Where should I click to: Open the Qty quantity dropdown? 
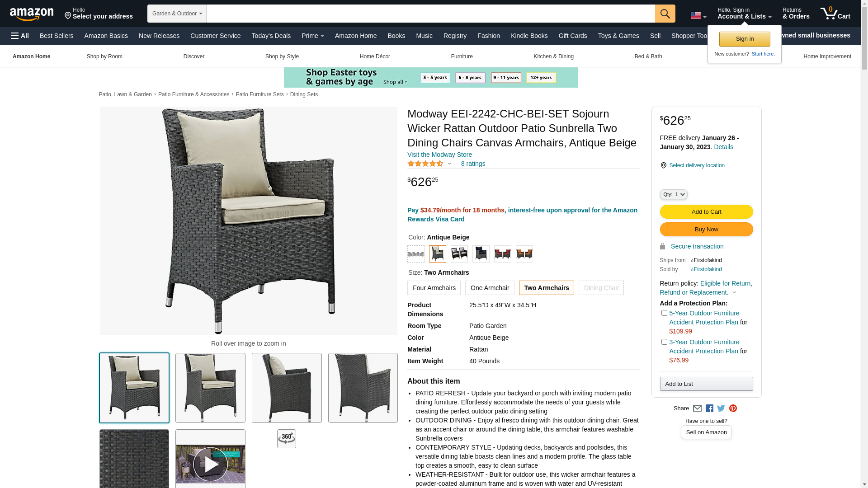point(674,194)
